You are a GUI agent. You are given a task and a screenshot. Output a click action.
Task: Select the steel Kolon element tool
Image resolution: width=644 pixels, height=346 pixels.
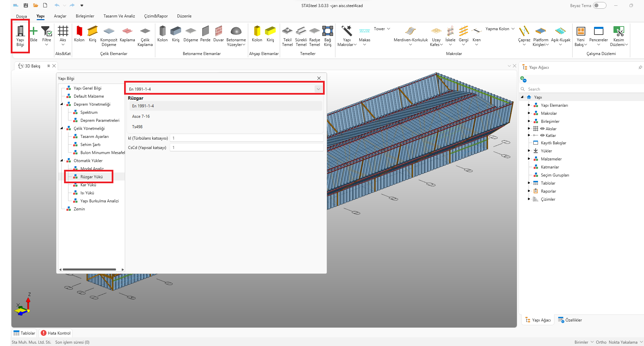click(x=79, y=34)
